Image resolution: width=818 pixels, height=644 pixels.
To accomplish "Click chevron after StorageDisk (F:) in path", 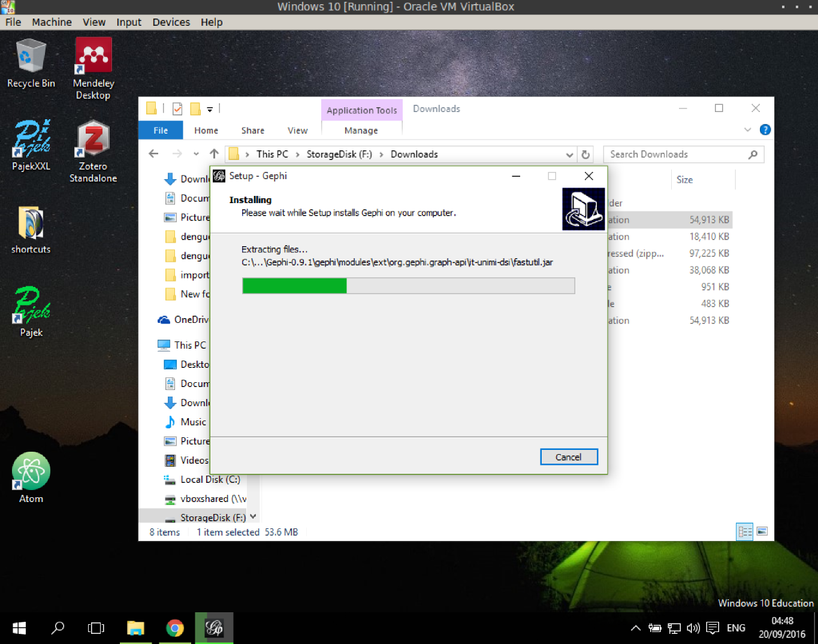I will click(381, 155).
